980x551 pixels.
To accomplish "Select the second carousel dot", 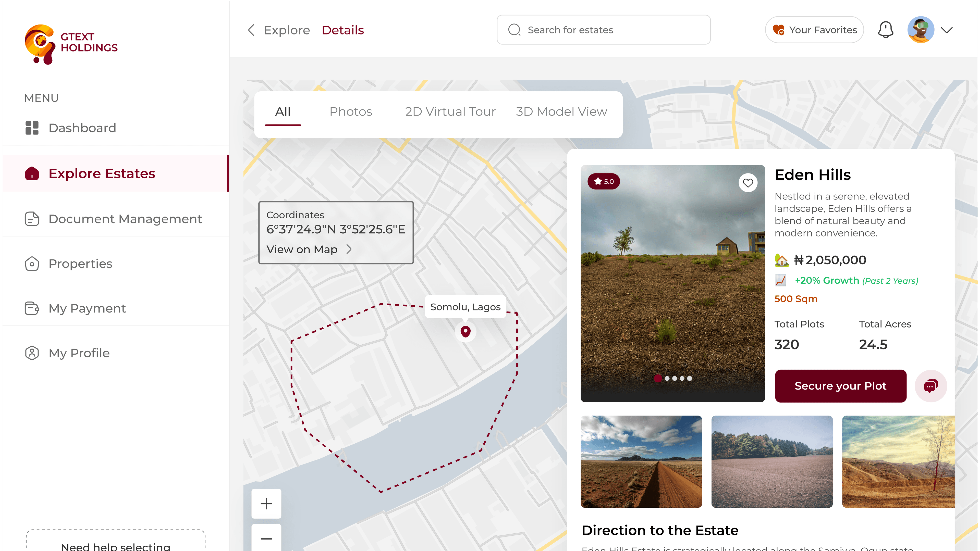I will click(667, 378).
